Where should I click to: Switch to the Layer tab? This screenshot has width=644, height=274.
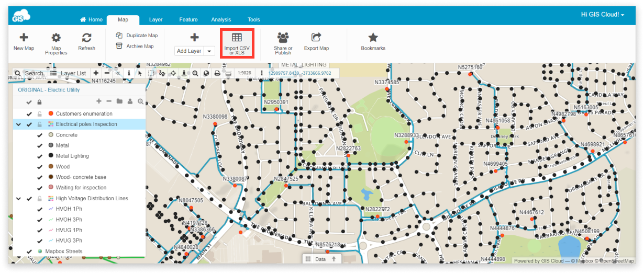tap(156, 19)
